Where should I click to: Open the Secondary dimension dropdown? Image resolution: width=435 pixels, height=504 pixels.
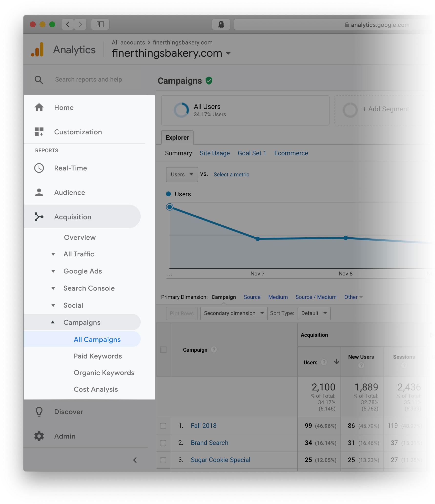coord(234,313)
